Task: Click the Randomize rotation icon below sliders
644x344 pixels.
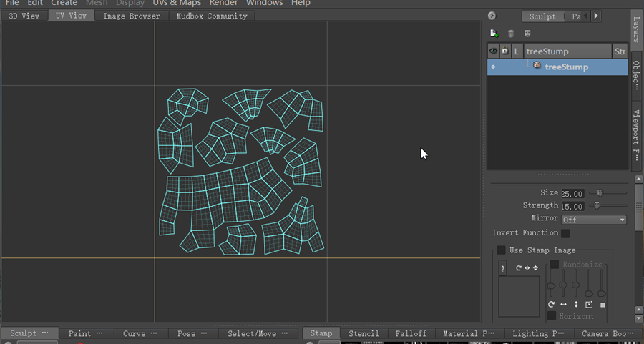Action: [551, 304]
